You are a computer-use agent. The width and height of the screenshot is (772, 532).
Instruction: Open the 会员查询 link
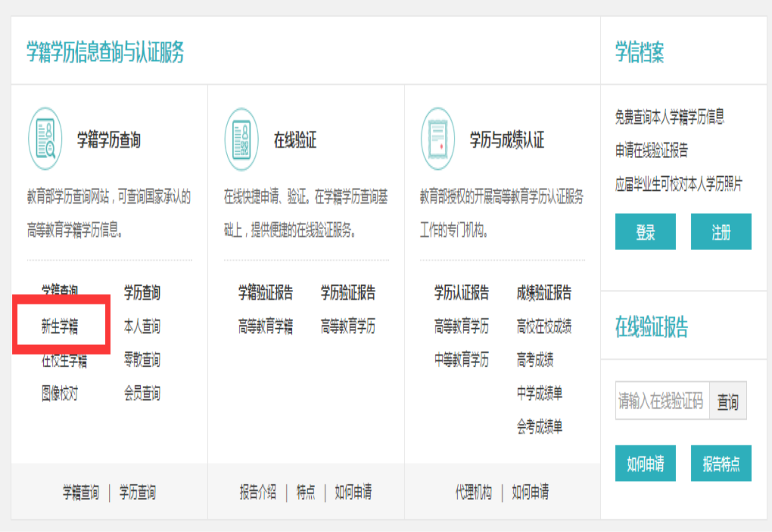click(142, 393)
